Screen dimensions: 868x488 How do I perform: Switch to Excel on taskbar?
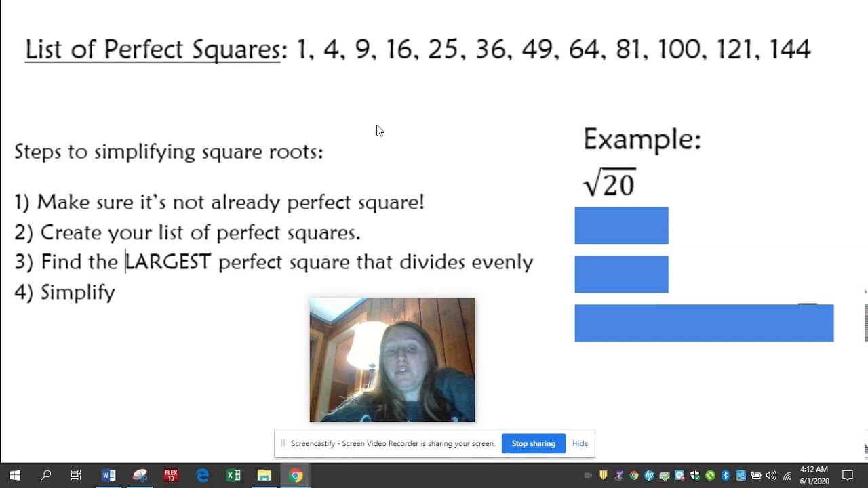pos(233,475)
